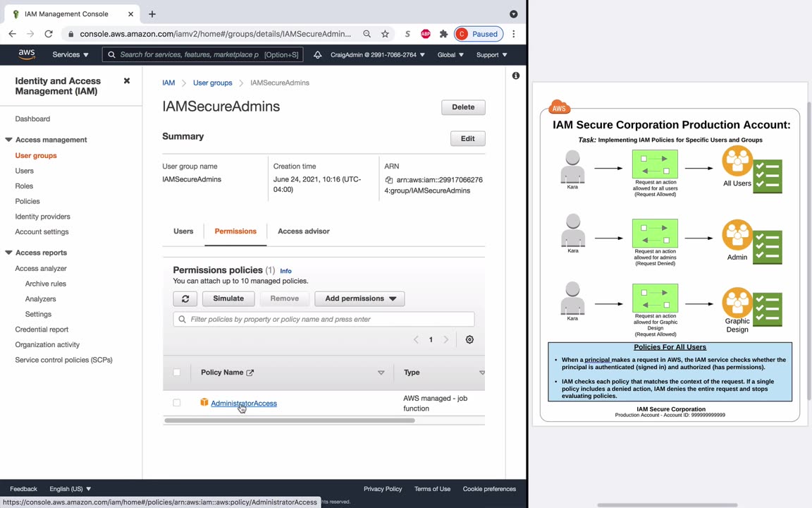Screen dimensions: 812x508
Task: Click the User groups breadcrumb link
Action: [212, 83]
